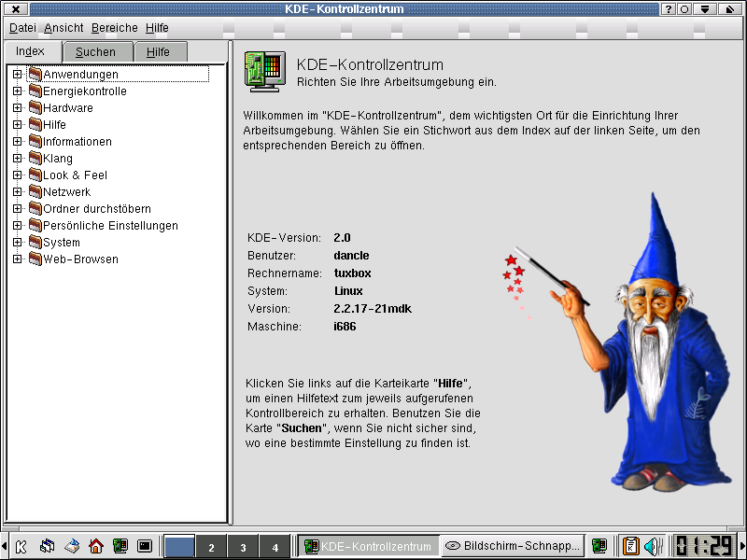Expand the System tree node
This screenshot has width=747, height=560.
coord(17,243)
